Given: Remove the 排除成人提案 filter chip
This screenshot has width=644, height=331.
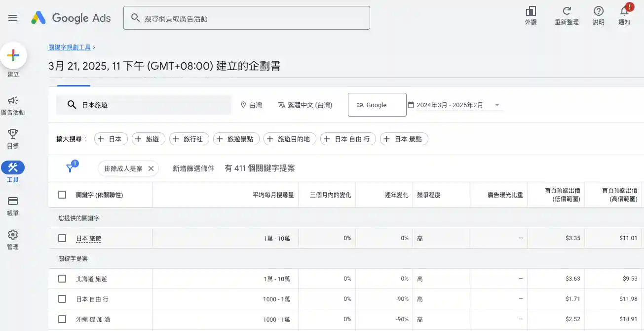Looking at the screenshot, I should pyautogui.click(x=151, y=168).
